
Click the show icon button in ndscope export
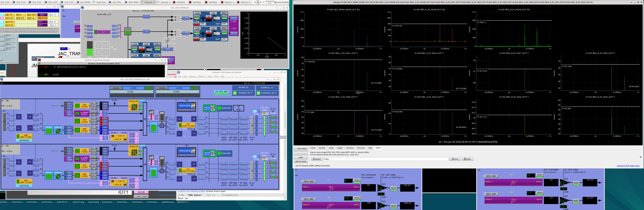point(467,159)
